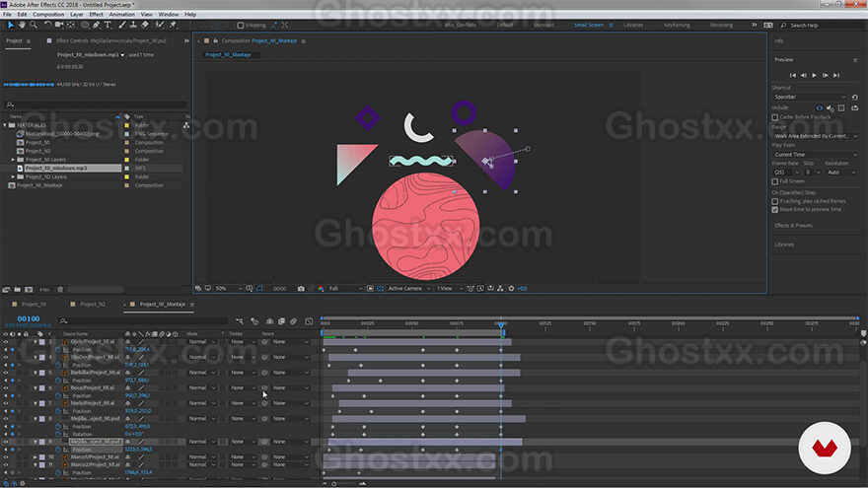Check Cache Before Playback option
The width and height of the screenshot is (868, 488).
click(x=775, y=117)
